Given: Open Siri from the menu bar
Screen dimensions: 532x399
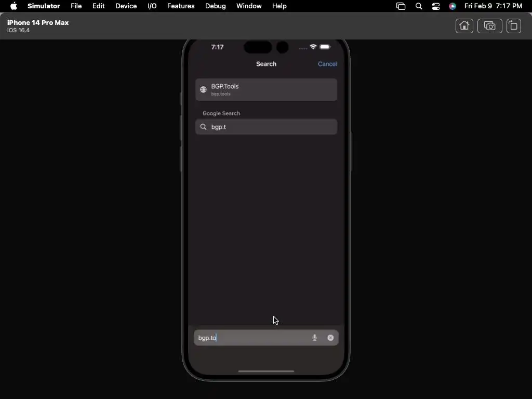Looking at the screenshot, I should [x=453, y=6].
